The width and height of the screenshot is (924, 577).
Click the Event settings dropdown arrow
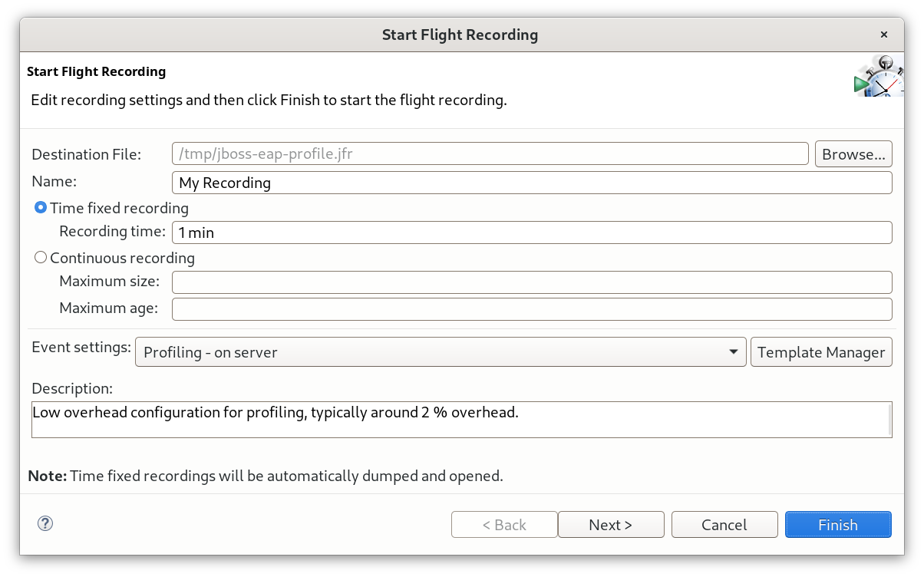click(733, 352)
